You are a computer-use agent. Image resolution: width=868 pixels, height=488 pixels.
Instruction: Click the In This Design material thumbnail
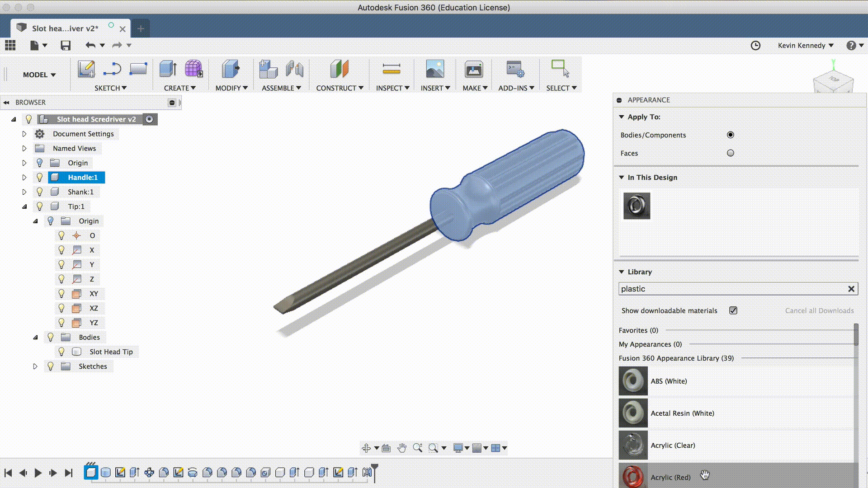(637, 206)
